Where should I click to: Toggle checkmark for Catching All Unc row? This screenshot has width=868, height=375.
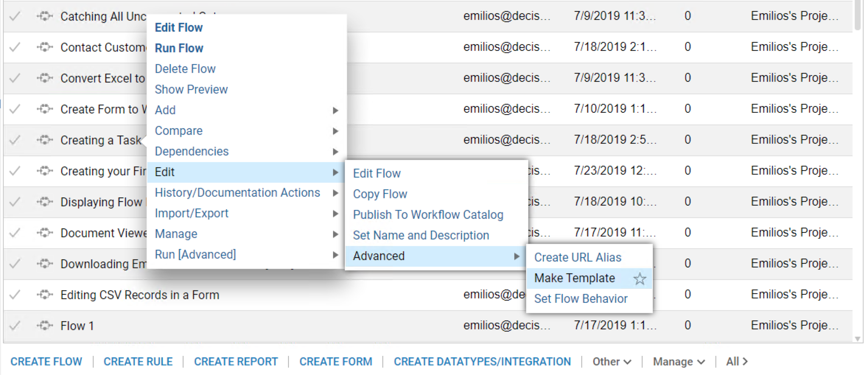[x=15, y=16]
